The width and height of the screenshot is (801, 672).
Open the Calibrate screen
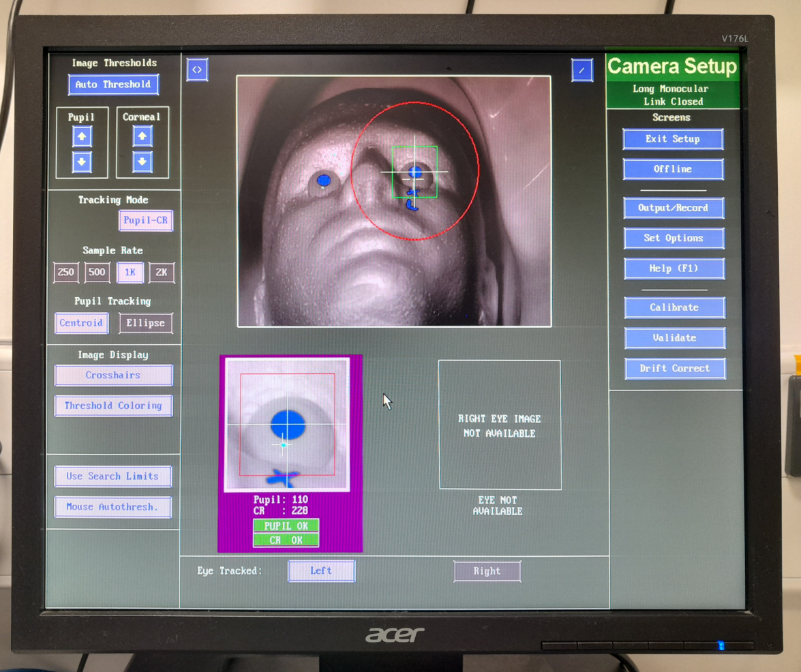(674, 307)
